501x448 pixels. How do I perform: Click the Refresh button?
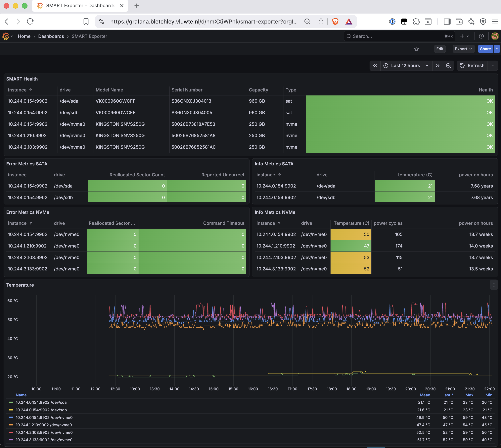point(472,66)
